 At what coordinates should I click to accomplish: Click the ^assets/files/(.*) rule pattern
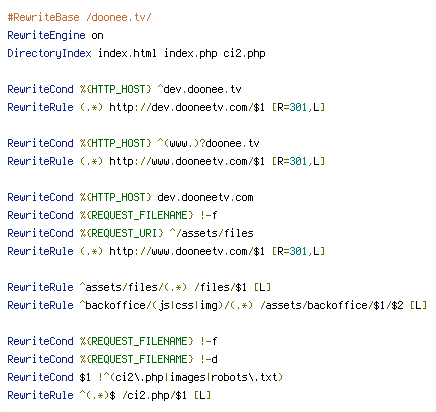[x=133, y=287]
